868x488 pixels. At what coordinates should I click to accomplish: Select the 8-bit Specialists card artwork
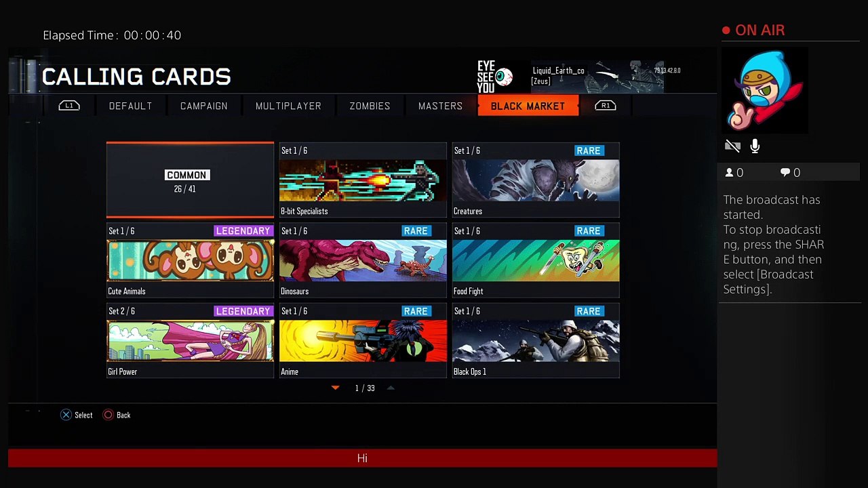click(x=363, y=181)
